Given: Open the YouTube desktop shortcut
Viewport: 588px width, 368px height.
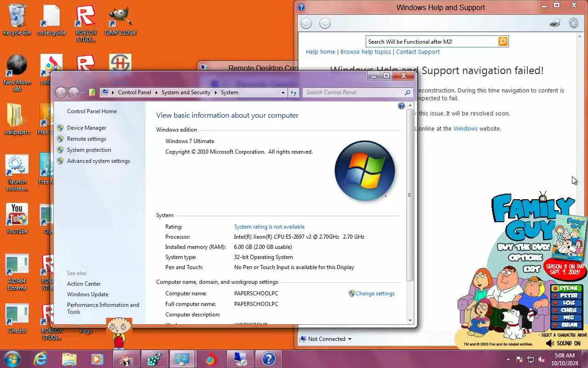Looking at the screenshot, I should click(x=17, y=219).
